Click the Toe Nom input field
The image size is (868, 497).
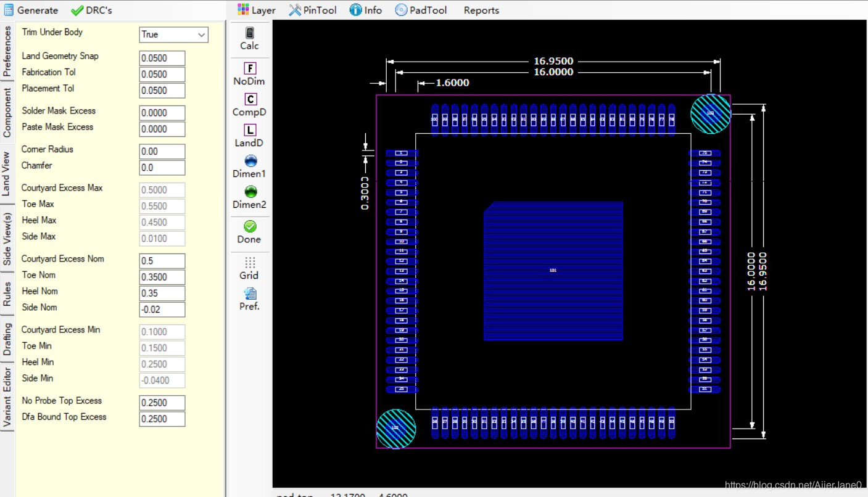[x=162, y=277]
